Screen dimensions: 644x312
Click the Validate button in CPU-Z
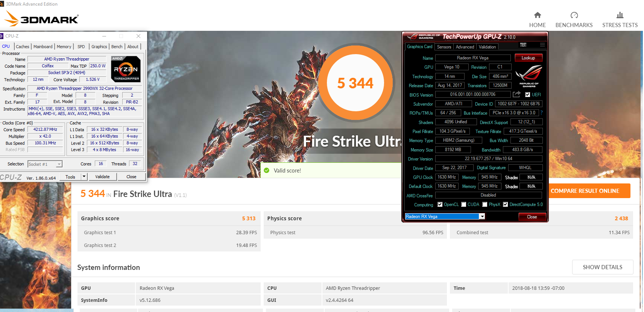click(102, 177)
